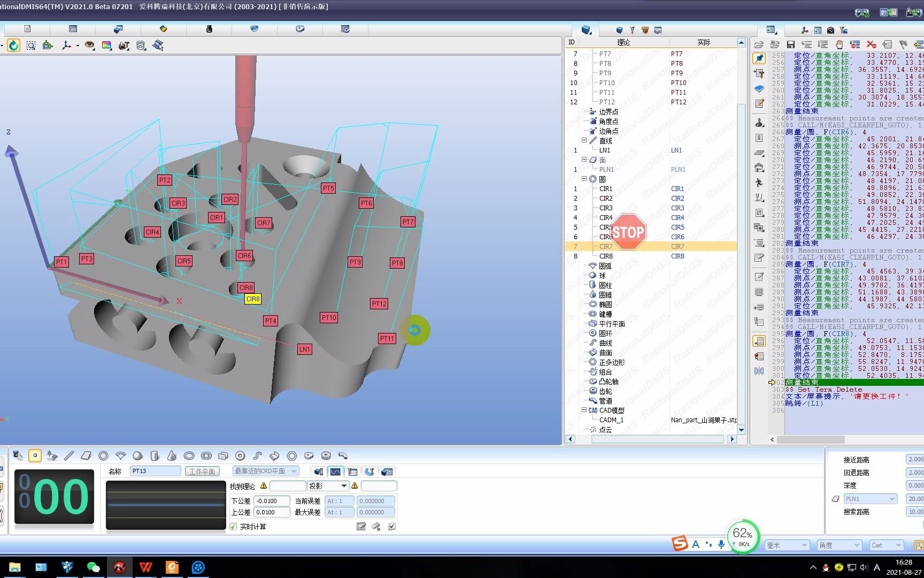The height and width of the screenshot is (578, 924).
Task: Open the eye visibility options icon
Action: tap(89, 45)
